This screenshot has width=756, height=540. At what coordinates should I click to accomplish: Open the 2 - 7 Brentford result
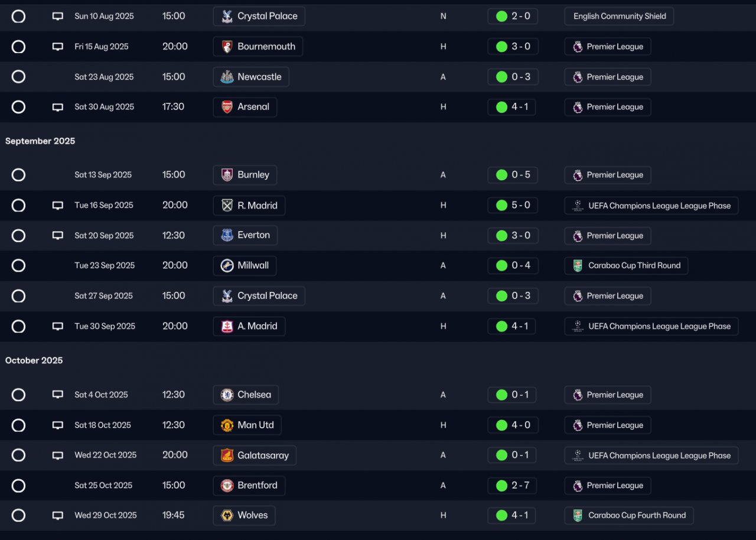point(513,486)
